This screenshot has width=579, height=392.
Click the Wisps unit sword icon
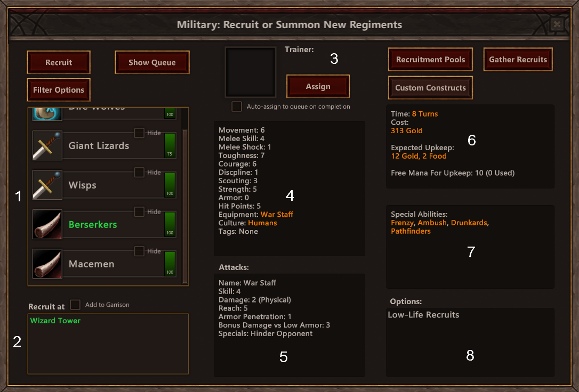point(47,185)
